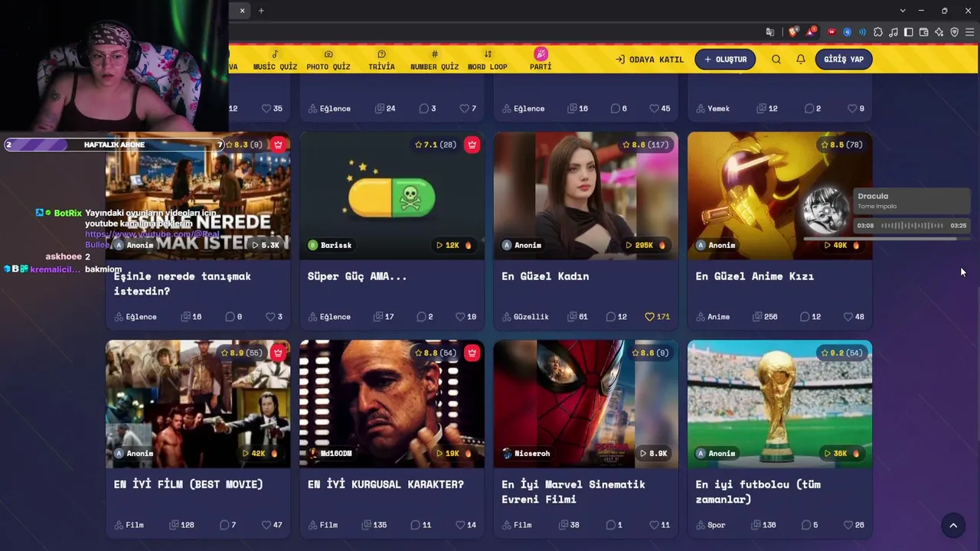980x551 pixels.
Task: Click the play count 12K on Süper Güç AMA
Action: (454, 245)
